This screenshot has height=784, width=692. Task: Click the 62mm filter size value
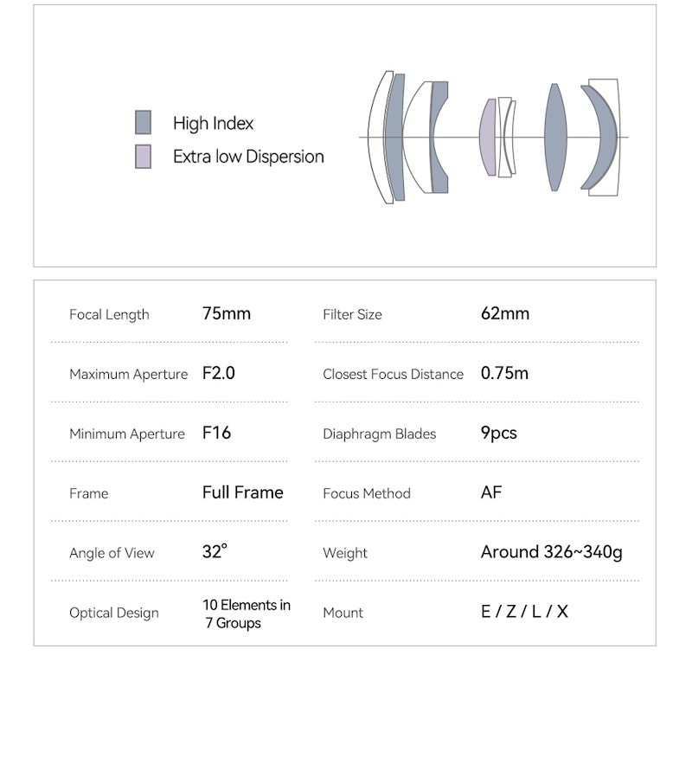click(x=505, y=313)
